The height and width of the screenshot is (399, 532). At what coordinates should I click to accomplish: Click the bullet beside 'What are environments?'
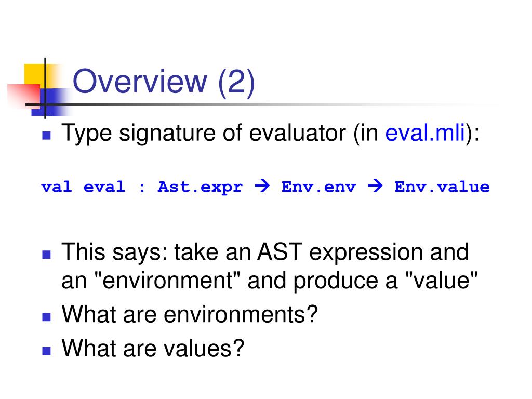coord(46,317)
